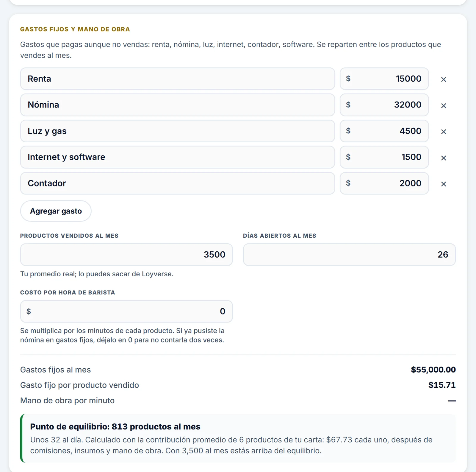Change the Contador amount of 2000
476x472 pixels.
384,183
